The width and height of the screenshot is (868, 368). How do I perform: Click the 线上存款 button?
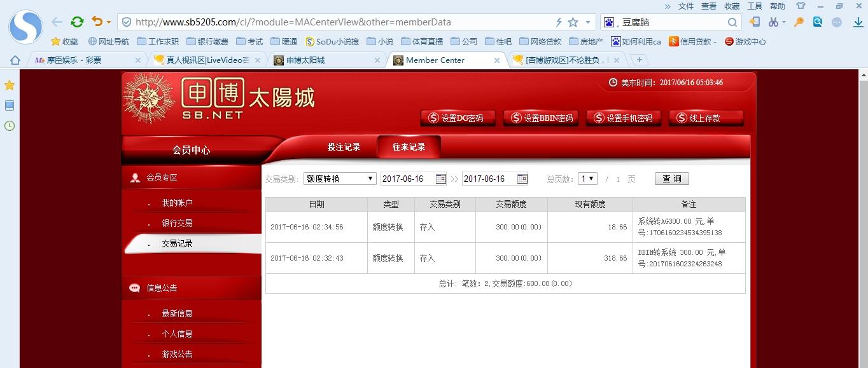pyautogui.click(x=706, y=118)
